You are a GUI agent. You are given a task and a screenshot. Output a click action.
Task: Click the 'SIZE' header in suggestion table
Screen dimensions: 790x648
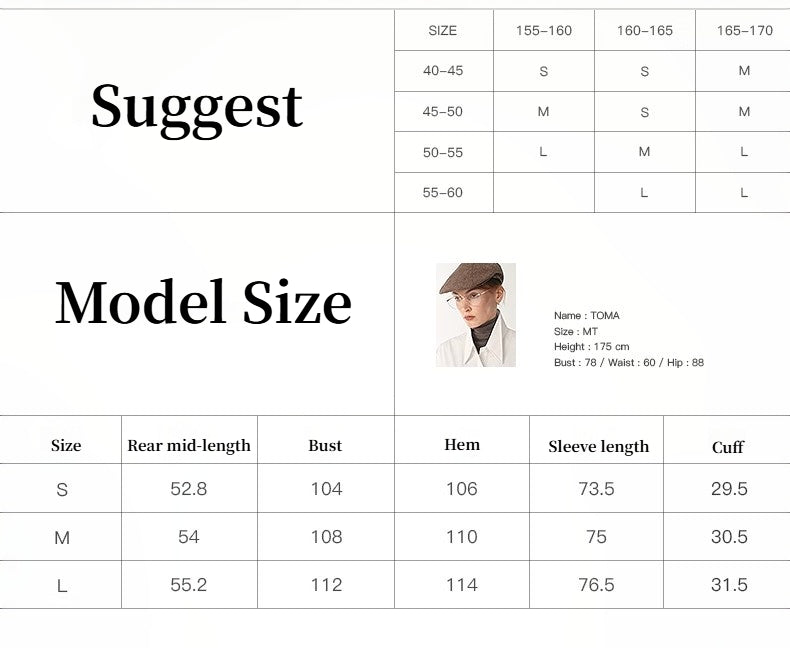[443, 31]
